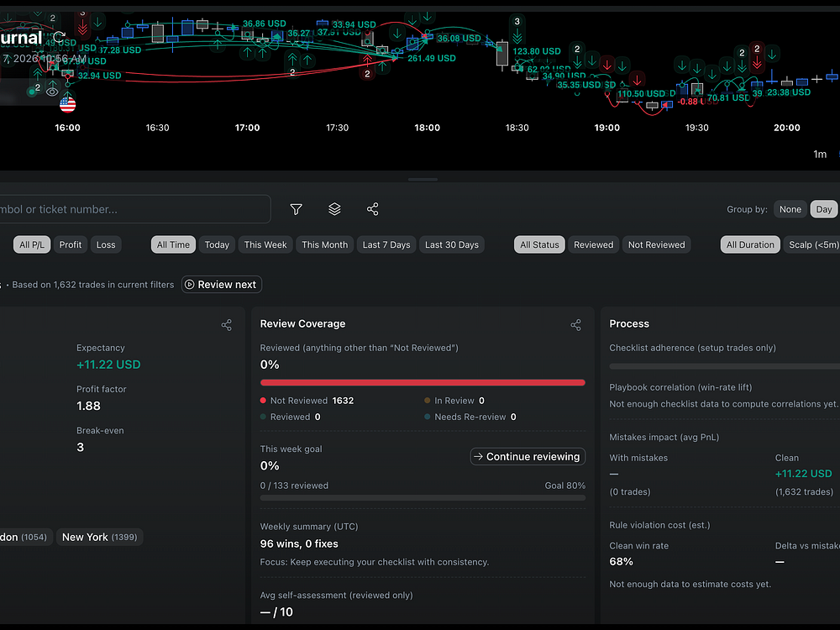Show only Not Reviewed trades
Viewport: 840px width, 630px height.
tap(657, 244)
